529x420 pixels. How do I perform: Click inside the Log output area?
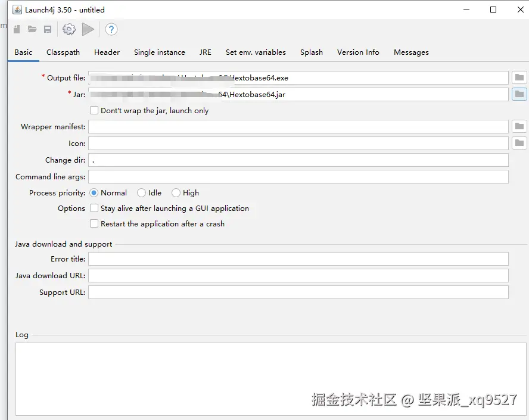(x=271, y=379)
